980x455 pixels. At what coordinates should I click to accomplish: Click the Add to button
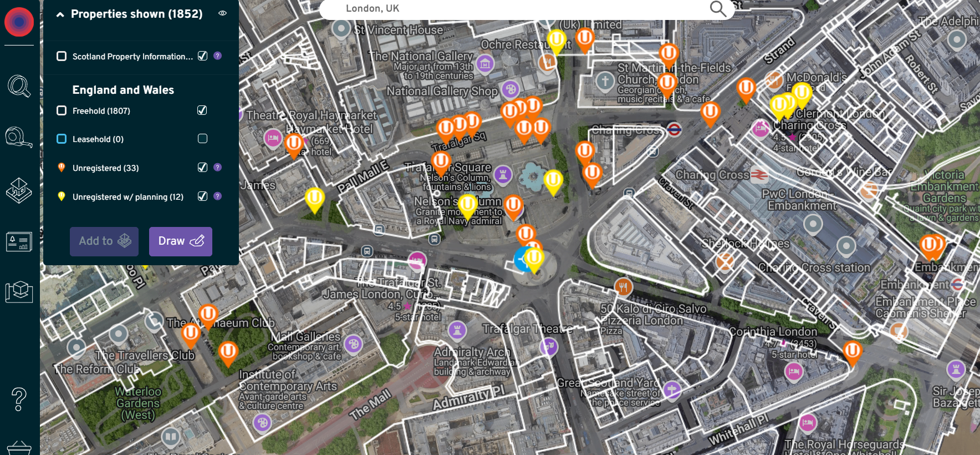[104, 241]
